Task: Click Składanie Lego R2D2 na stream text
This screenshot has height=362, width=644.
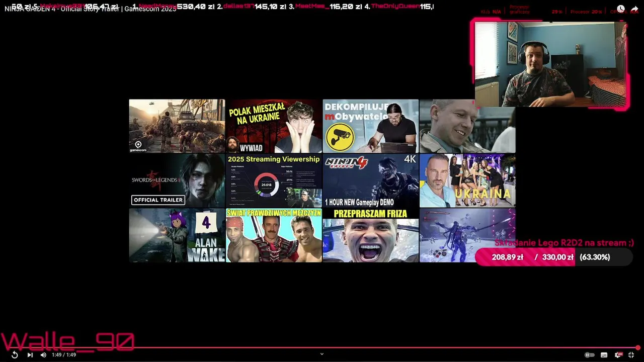Action: tap(564, 243)
